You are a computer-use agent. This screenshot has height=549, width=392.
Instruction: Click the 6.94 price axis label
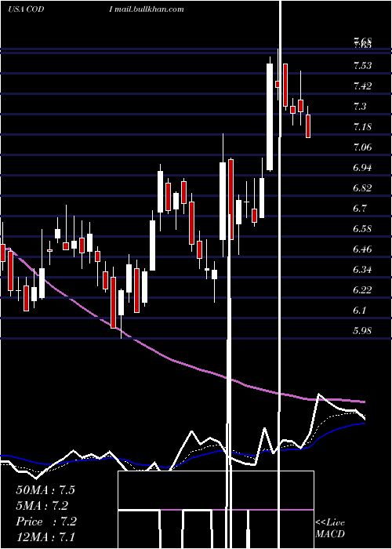pyautogui.click(x=362, y=167)
